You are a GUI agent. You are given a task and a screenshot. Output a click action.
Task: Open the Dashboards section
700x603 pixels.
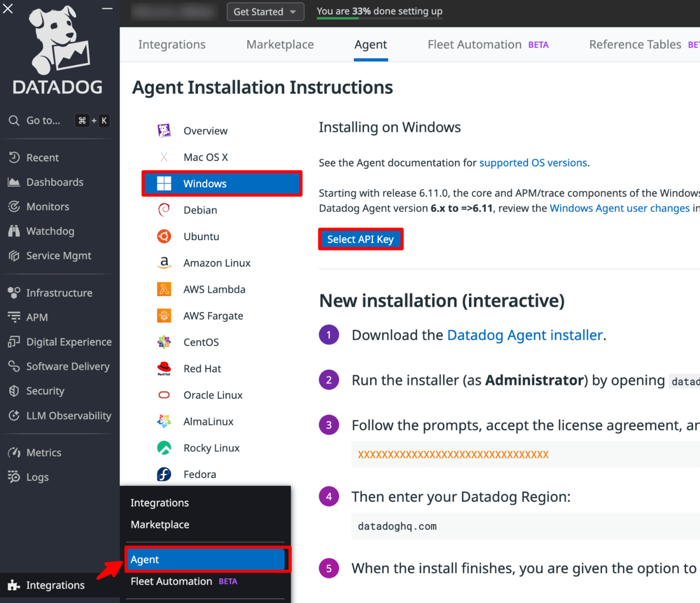click(54, 182)
